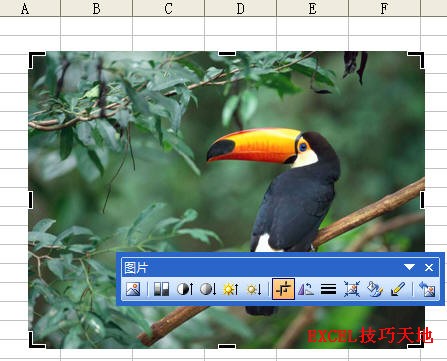Rotate the picture left 90 degrees
This screenshot has height=361, width=447.
point(306,289)
